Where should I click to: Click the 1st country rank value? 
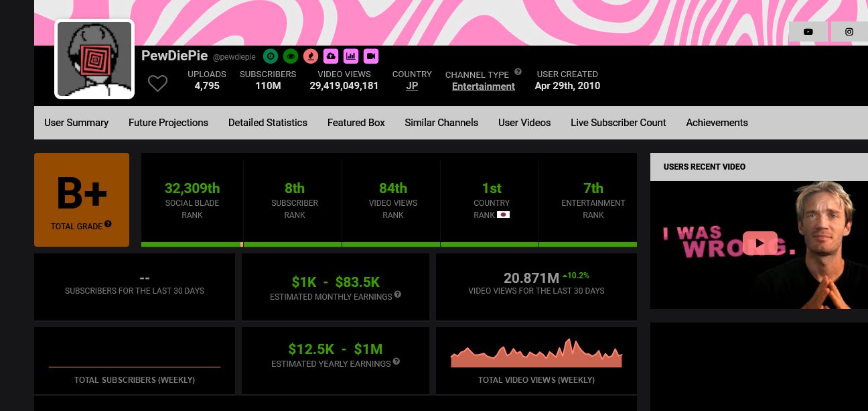[492, 188]
